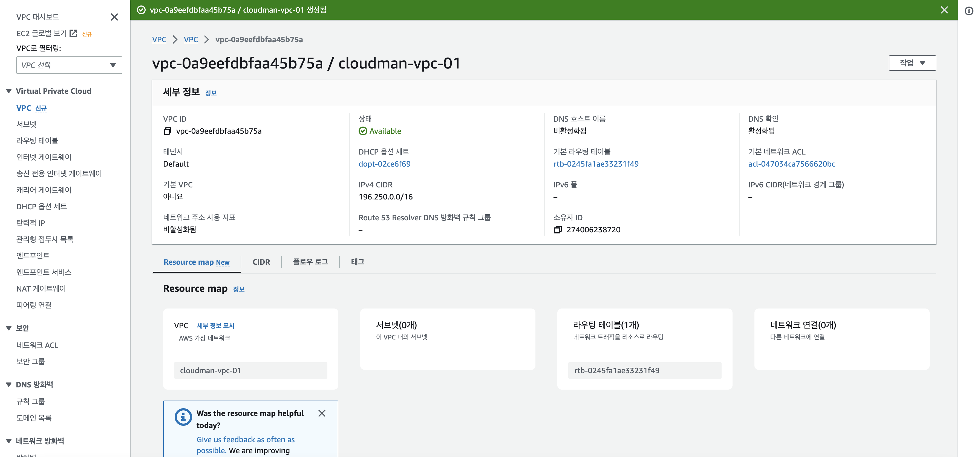980x457 pixels.
Task: Open route table rtb-0245fa1ae33231f49 link
Action: [596, 164]
